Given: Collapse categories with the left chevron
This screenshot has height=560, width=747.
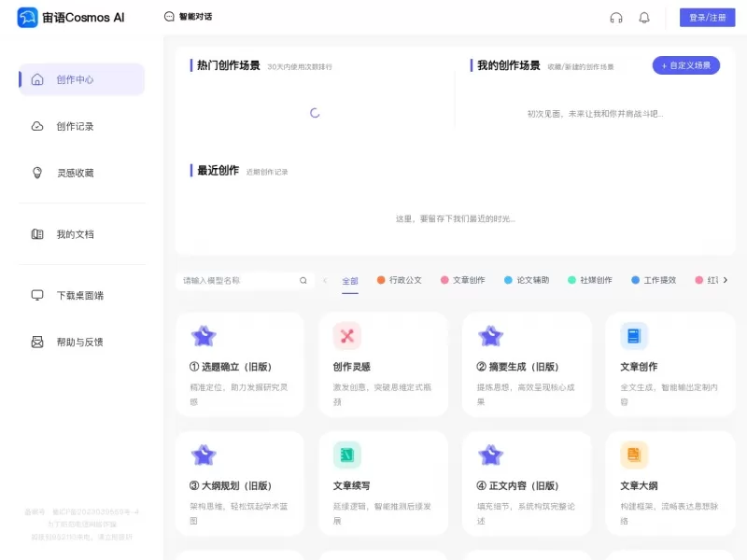Looking at the screenshot, I should point(326,279).
